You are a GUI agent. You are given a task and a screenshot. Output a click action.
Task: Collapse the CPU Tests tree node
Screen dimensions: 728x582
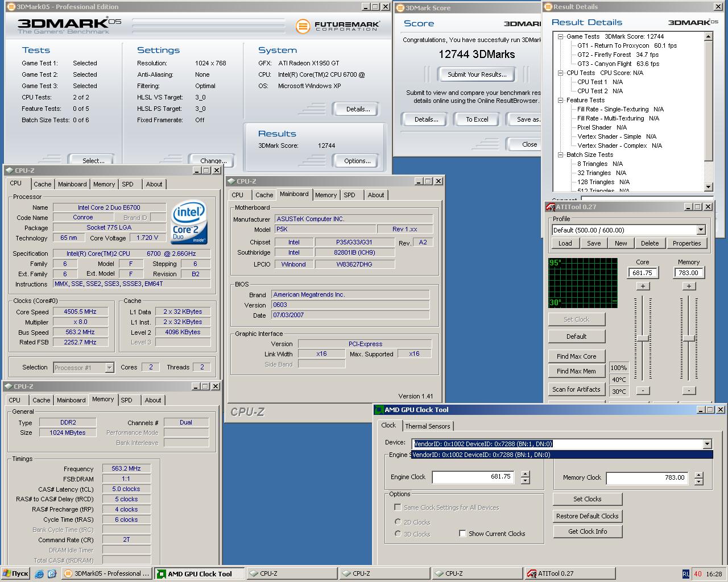click(x=561, y=73)
